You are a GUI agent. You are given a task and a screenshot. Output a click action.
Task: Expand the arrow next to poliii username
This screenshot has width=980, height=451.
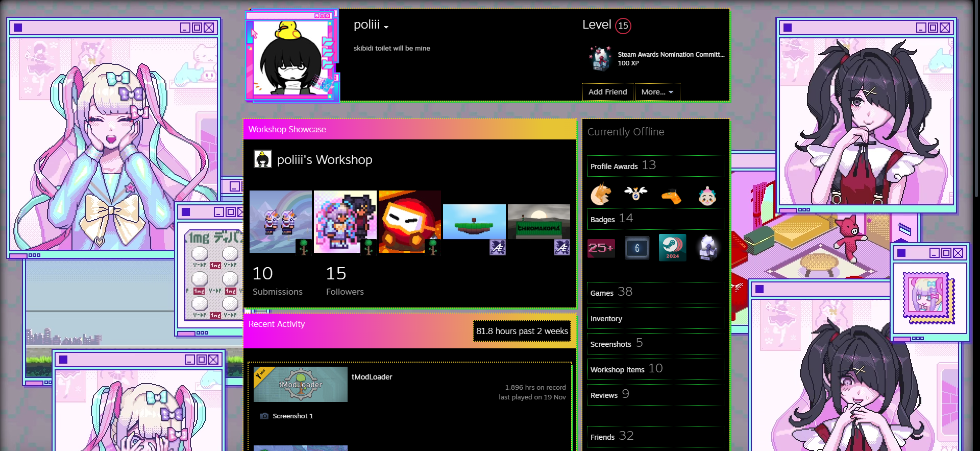pyautogui.click(x=386, y=27)
